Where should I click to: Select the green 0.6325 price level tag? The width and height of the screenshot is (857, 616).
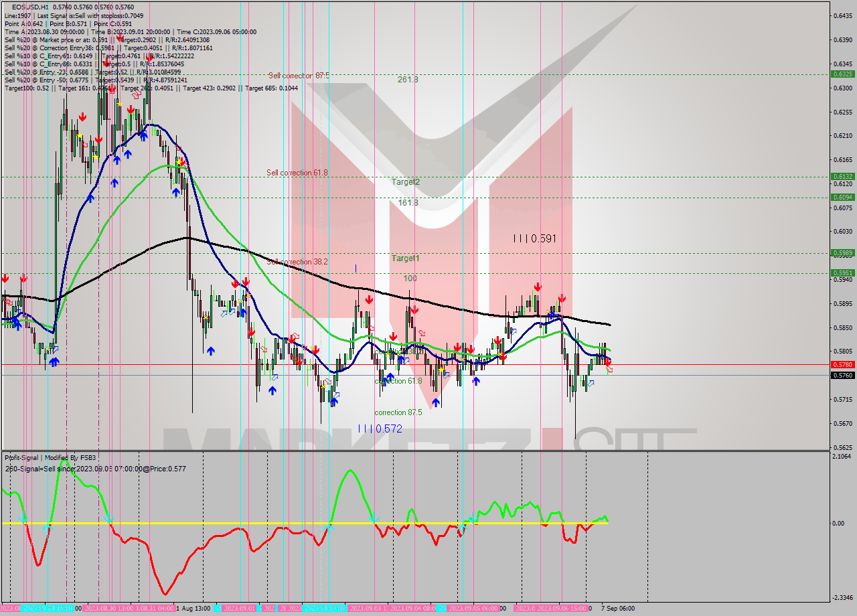point(842,74)
